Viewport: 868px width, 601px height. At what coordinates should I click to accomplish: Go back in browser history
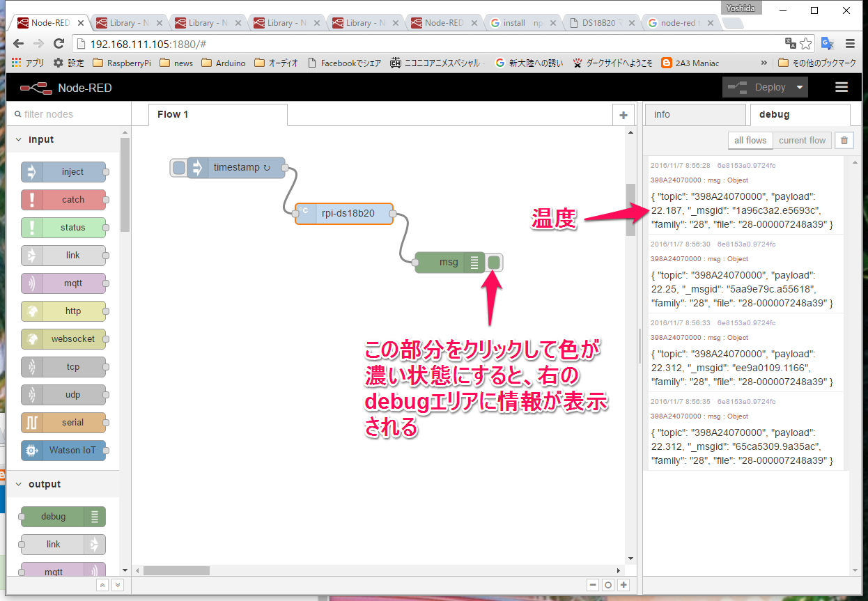[18, 44]
